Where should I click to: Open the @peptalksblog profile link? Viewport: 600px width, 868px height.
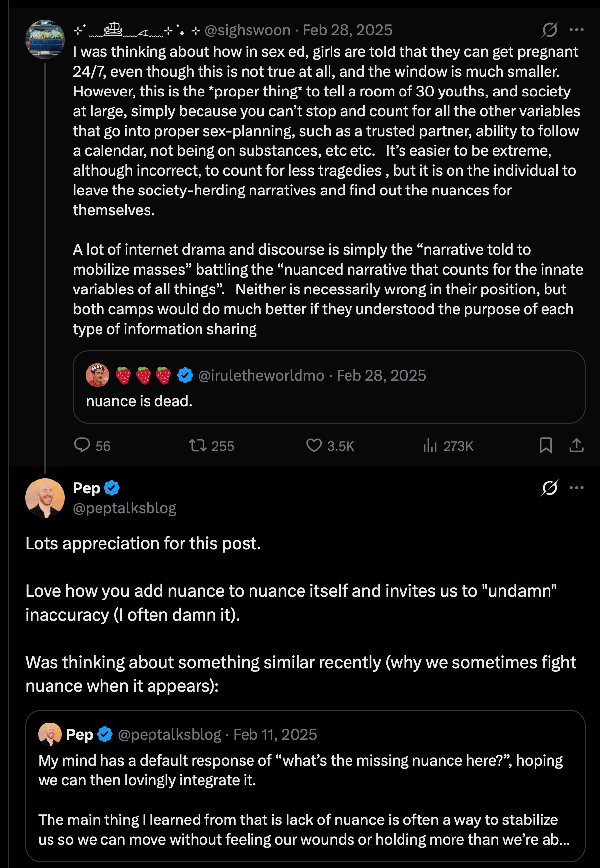click(x=124, y=508)
